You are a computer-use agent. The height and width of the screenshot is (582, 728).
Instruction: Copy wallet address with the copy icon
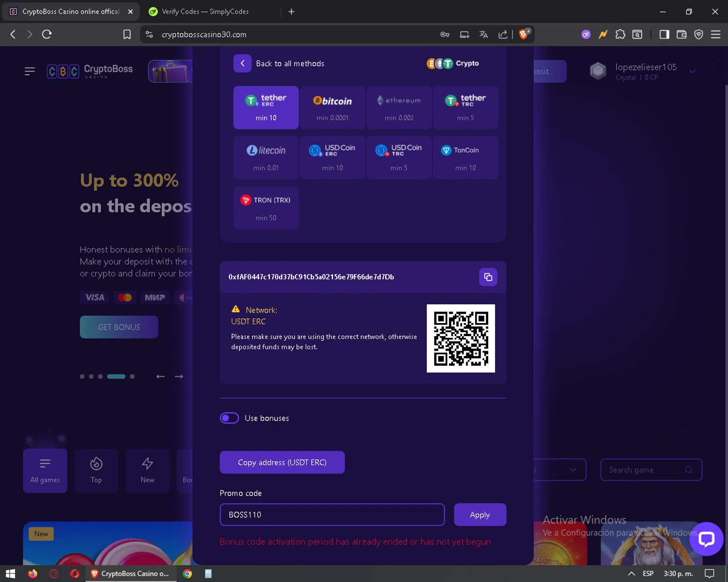tap(488, 277)
